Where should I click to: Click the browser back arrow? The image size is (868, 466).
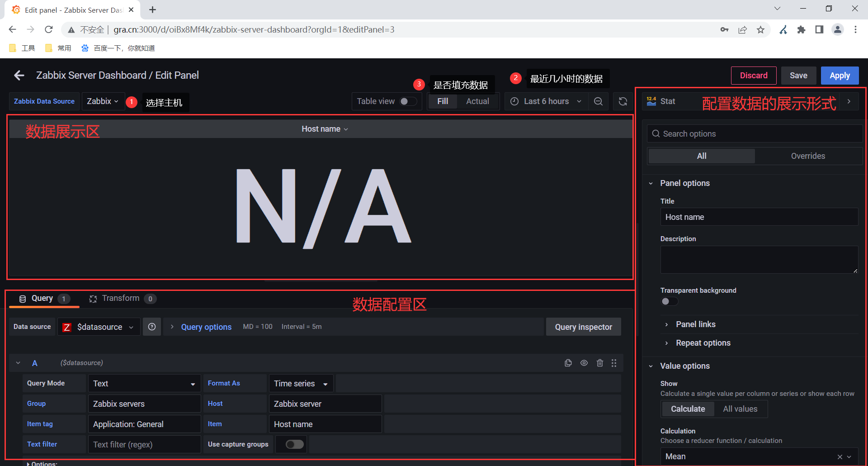(x=12, y=30)
